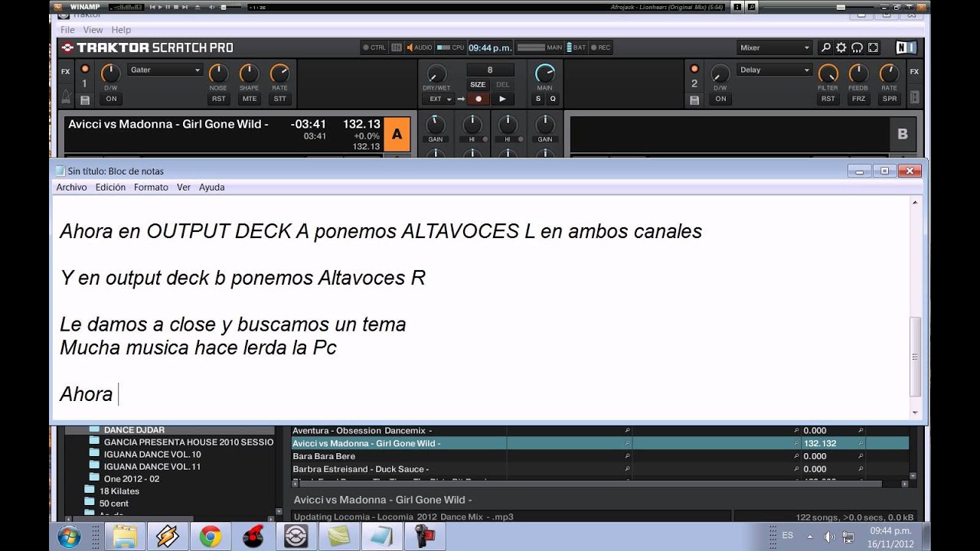Open Traktor View menu

tap(93, 30)
